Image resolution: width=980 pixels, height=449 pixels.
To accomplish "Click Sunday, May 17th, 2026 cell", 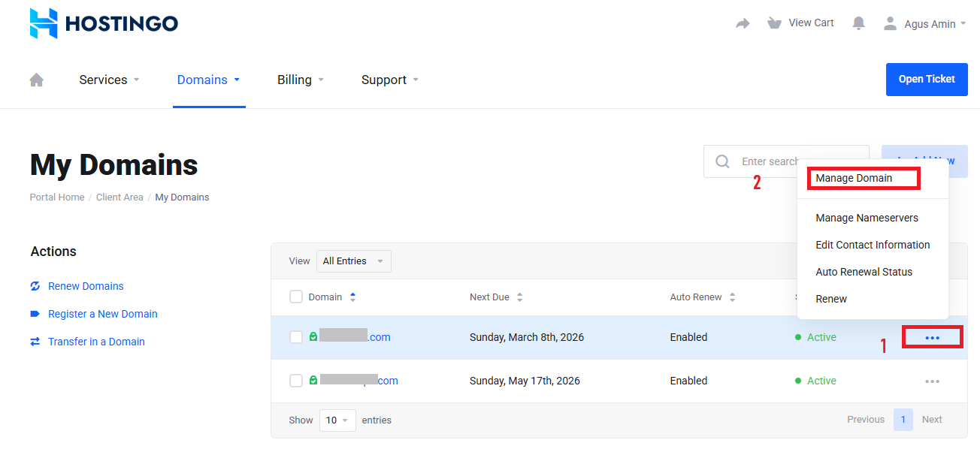I will point(525,381).
